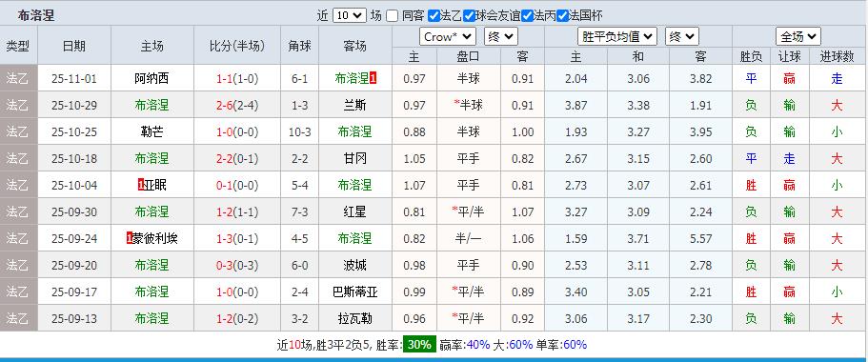
Task: Click the 3.87 home odds value
Action: tap(576, 105)
